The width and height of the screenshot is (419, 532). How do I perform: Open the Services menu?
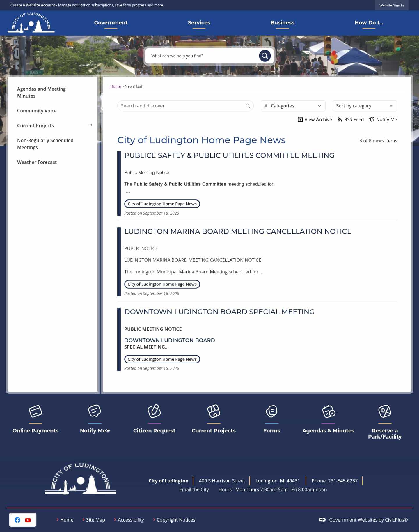point(199,23)
